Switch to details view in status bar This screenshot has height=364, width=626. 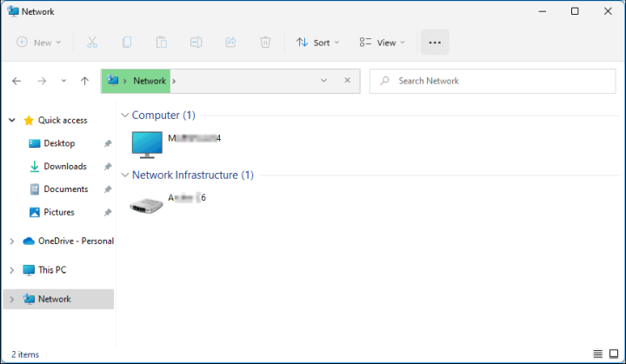point(597,354)
